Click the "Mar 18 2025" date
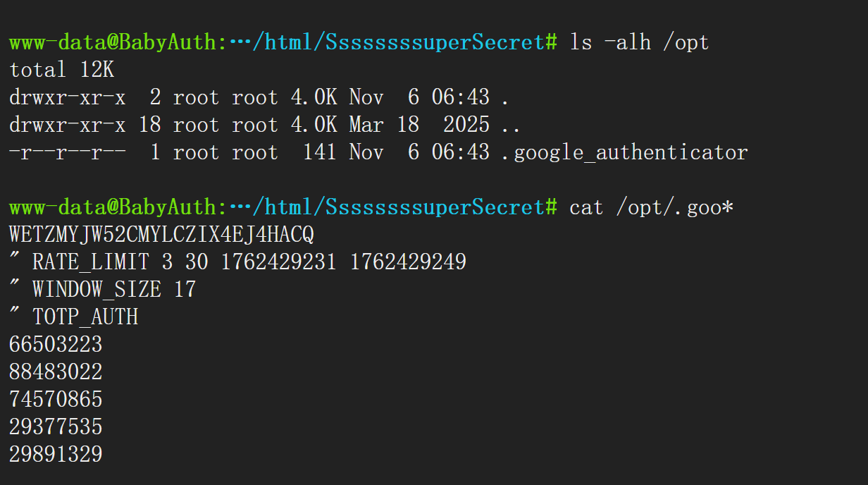The height and width of the screenshot is (485, 868). (419, 125)
